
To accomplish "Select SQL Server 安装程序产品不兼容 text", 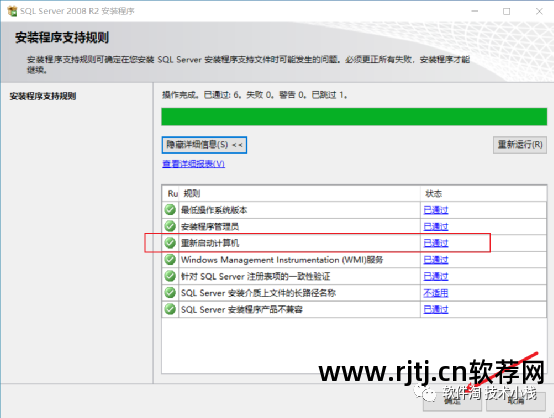I will point(242,310).
